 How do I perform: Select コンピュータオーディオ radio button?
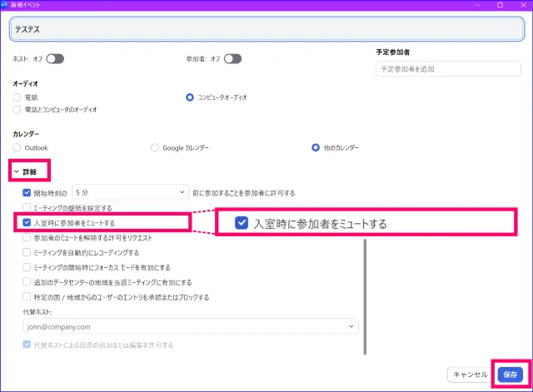click(190, 97)
